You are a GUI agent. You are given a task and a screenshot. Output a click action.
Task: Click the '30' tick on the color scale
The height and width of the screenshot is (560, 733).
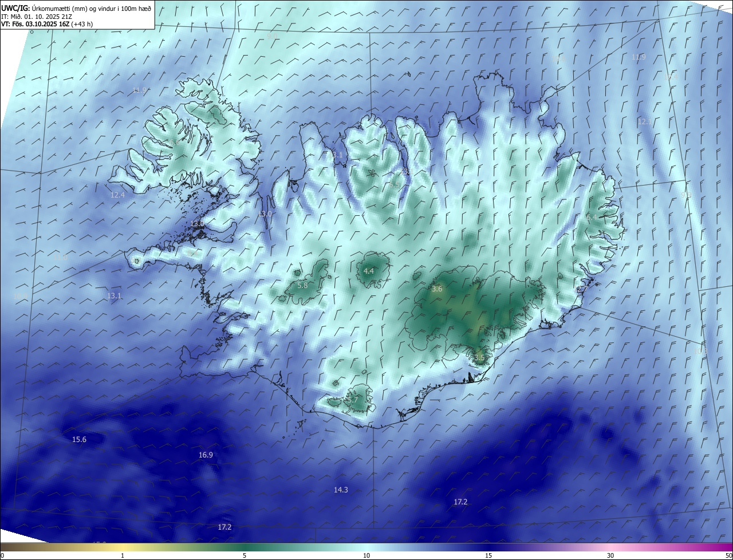pyautogui.click(x=610, y=555)
